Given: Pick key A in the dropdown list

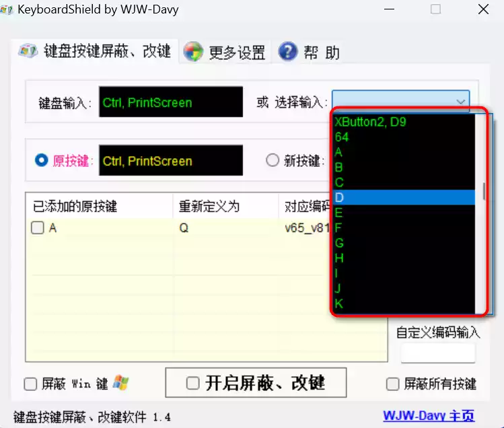Looking at the screenshot, I should tap(404, 152).
